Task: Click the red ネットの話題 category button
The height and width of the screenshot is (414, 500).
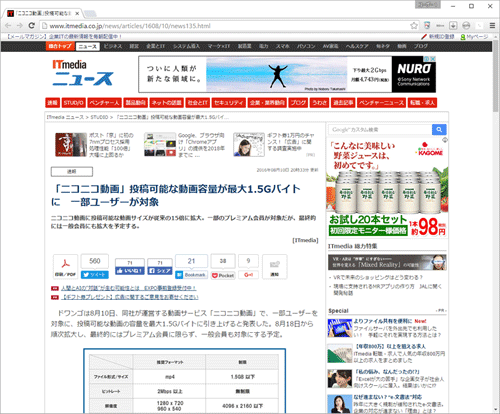Action: [x=167, y=103]
